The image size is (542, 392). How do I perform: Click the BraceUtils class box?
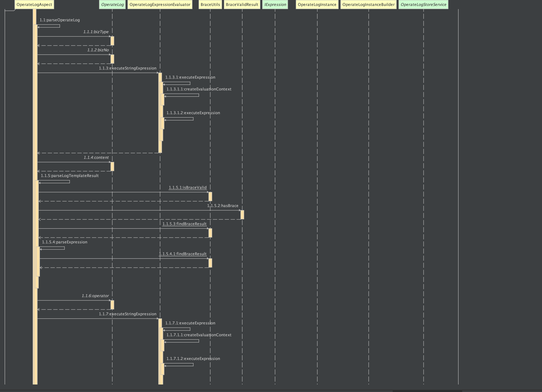(210, 5)
